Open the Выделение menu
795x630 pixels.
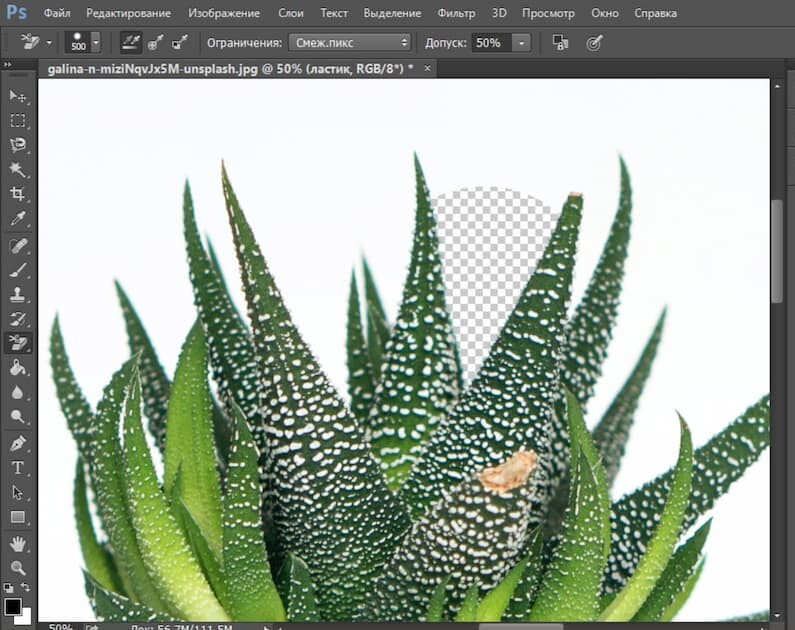tap(392, 13)
